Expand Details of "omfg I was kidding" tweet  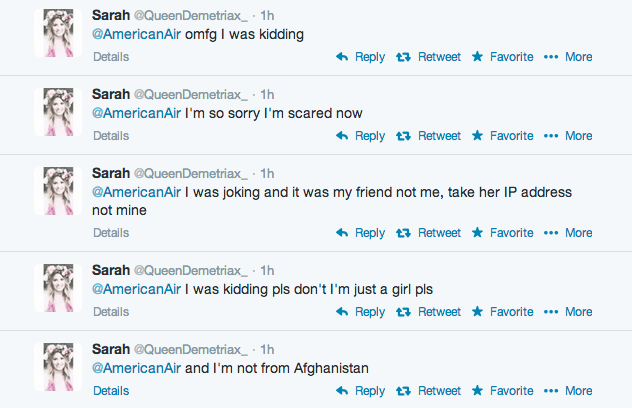[111, 57]
